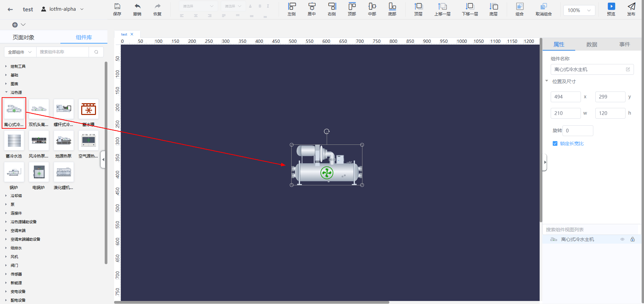644x304 pixels.
Task: Collapse the left panel with arrow handle
Action: pyautogui.click(x=103, y=160)
